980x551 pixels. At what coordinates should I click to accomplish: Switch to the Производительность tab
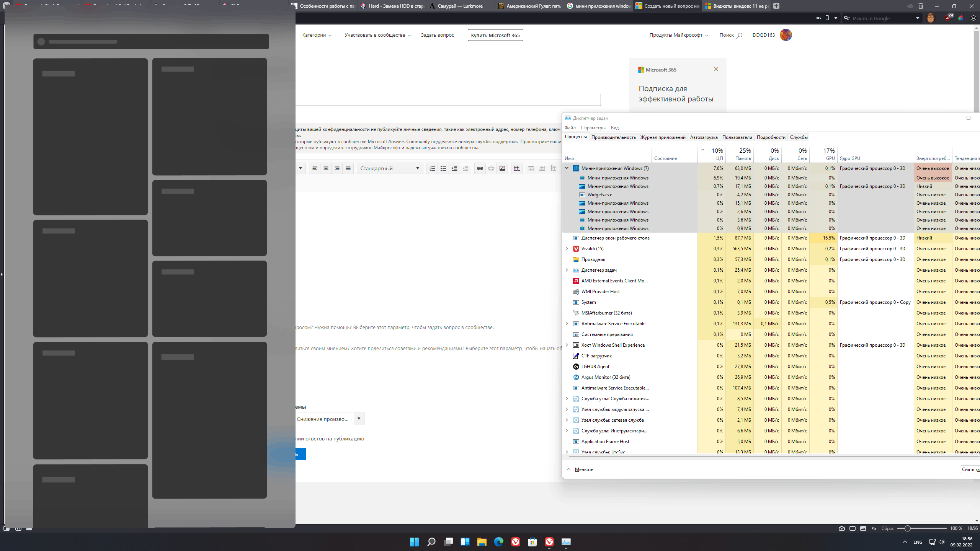pyautogui.click(x=613, y=137)
